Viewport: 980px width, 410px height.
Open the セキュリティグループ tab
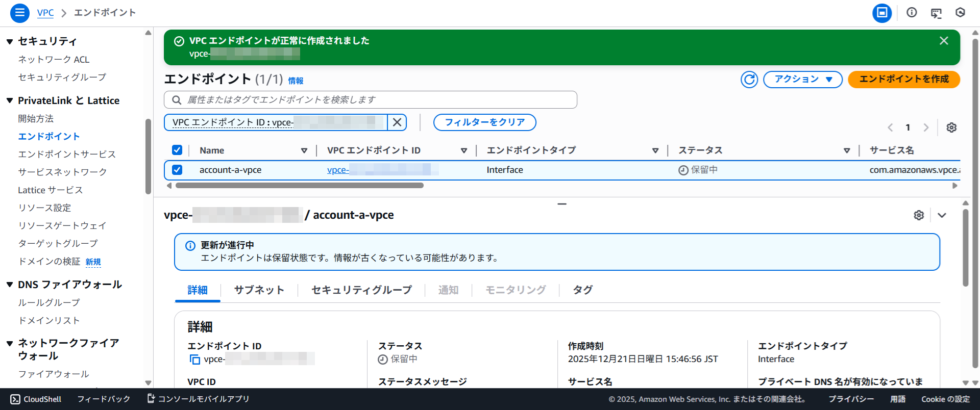pyautogui.click(x=361, y=290)
